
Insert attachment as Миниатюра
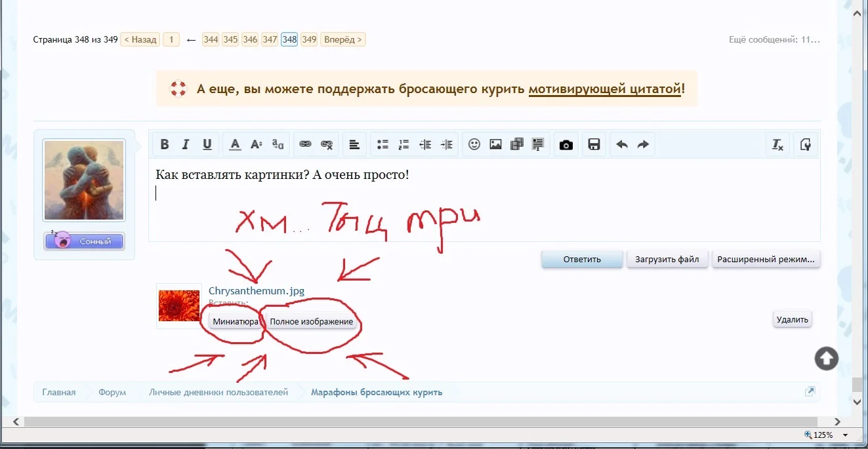tap(236, 321)
